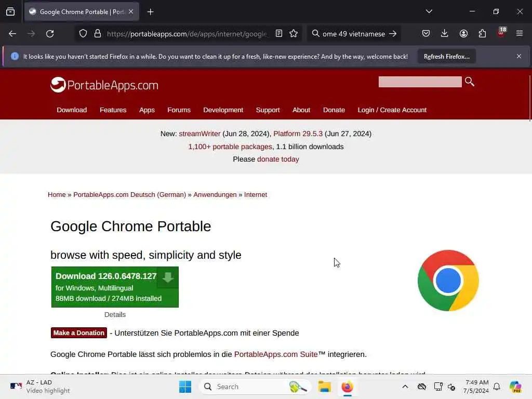Follow the donate today link

pos(278,159)
